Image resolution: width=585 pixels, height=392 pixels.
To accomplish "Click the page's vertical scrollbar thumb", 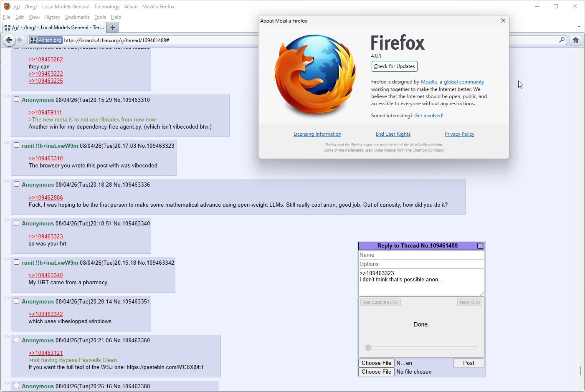I will click(x=580, y=371).
